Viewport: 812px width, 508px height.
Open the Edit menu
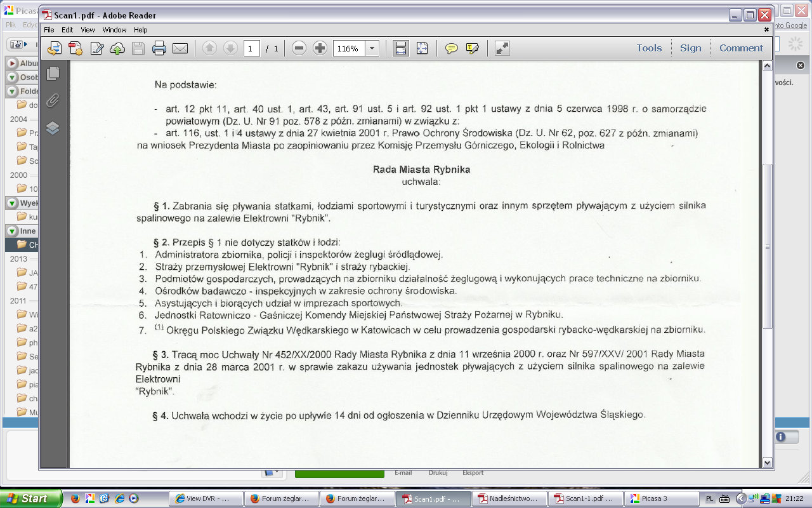click(x=67, y=30)
